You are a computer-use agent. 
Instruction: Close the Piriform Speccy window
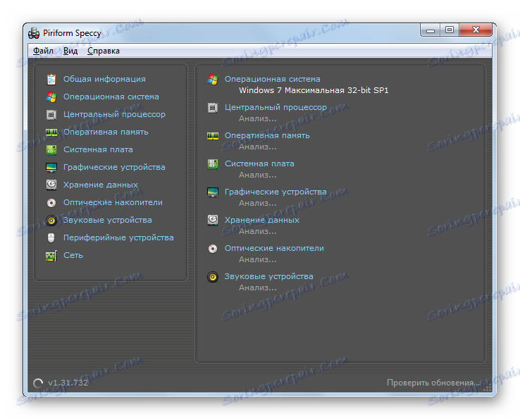(x=476, y=30)
